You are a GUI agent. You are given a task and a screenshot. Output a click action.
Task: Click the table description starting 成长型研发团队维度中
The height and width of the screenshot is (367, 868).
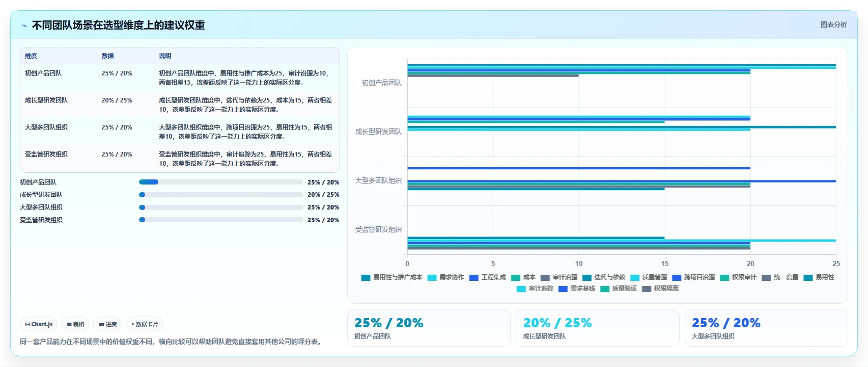[245, 105]
